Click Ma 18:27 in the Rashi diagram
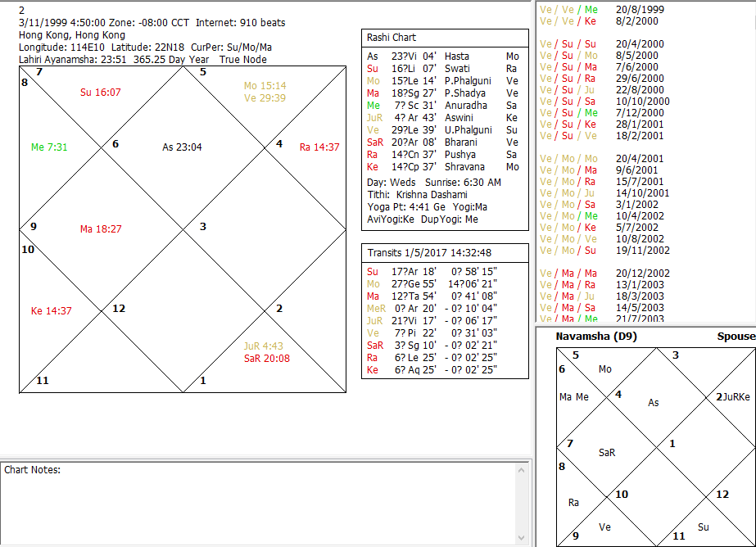The height and width of the screenshot is (547, 756). click(x=100, y=229)
